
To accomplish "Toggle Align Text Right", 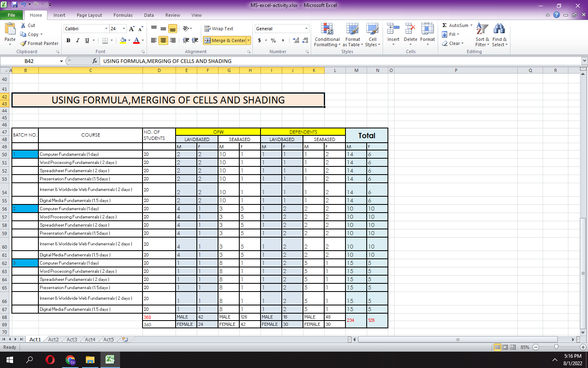I will click(173, 40).
